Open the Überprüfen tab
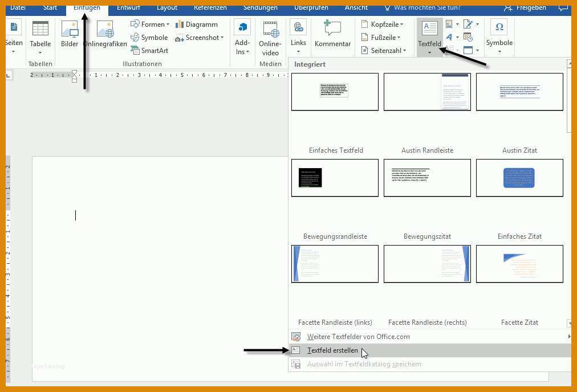The height and width of the screenshot is (392, 577). 311,8
